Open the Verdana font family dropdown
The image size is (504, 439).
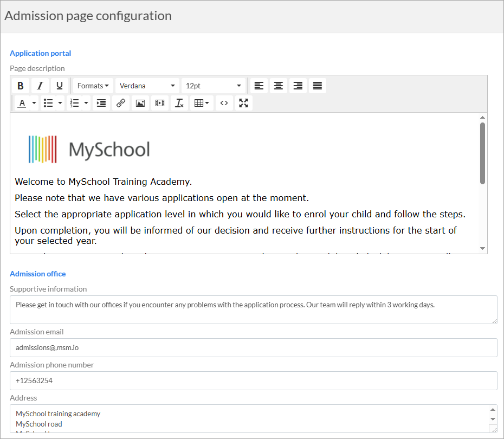147,85
